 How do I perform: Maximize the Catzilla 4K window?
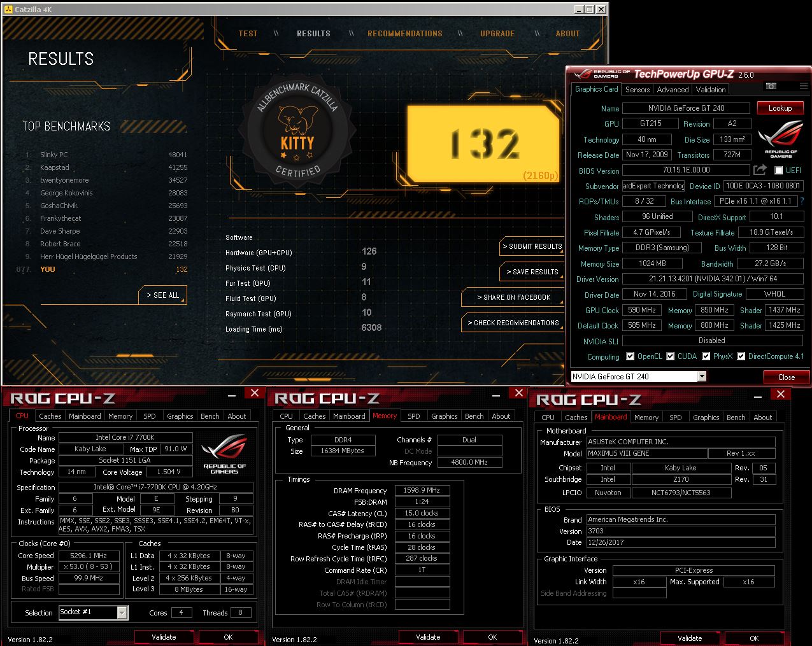tap(589, 10)
